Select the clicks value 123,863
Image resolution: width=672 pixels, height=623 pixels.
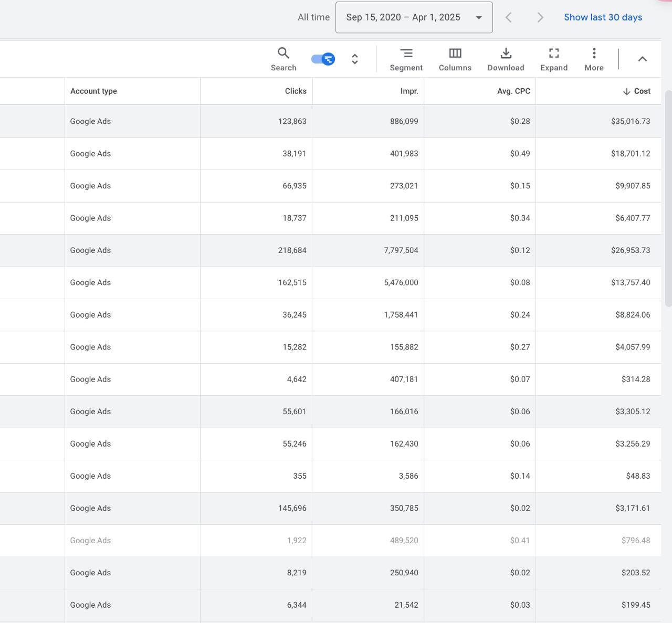(292, 121)
